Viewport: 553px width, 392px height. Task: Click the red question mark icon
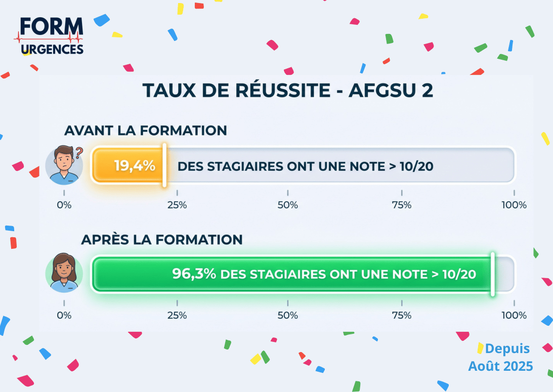pyautogui.click(x=79, y=153)
